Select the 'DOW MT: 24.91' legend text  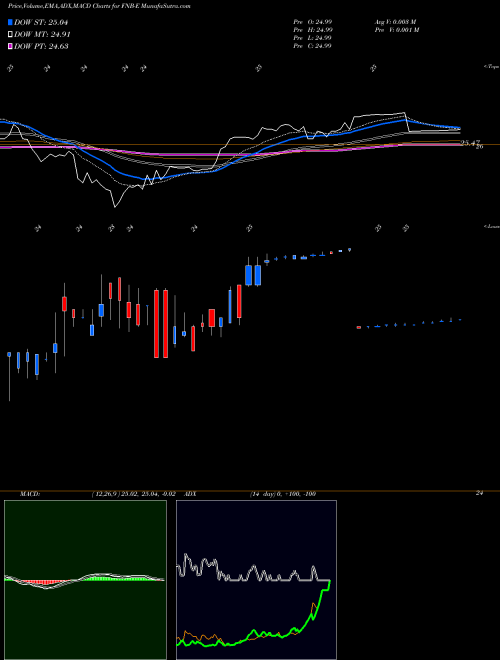(x=42, y=35)
